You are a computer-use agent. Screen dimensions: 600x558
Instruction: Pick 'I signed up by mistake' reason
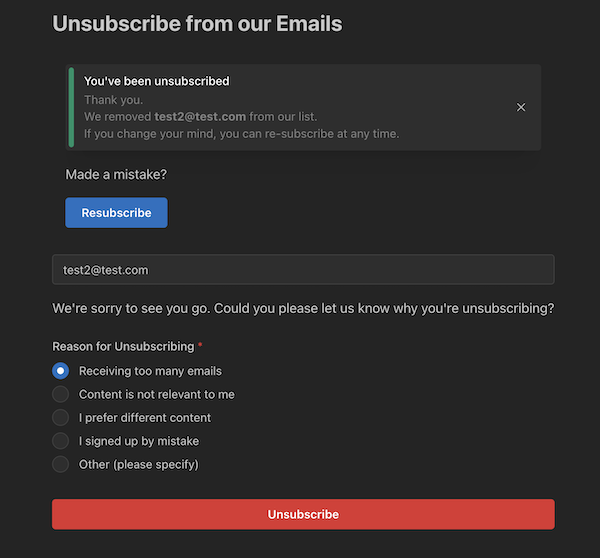pyautogui.click(x=61, y=441)
